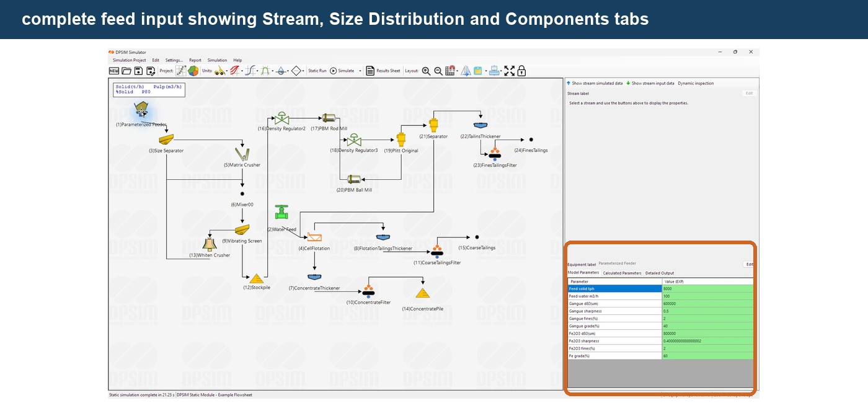The image size is (868, 403).
Task: Open the Results Sheet document icon
Action: 370,71
